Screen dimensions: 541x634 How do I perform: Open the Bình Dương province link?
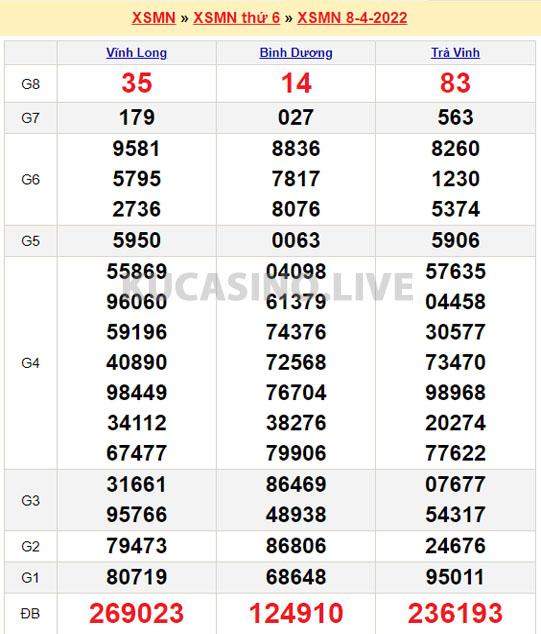296,53
